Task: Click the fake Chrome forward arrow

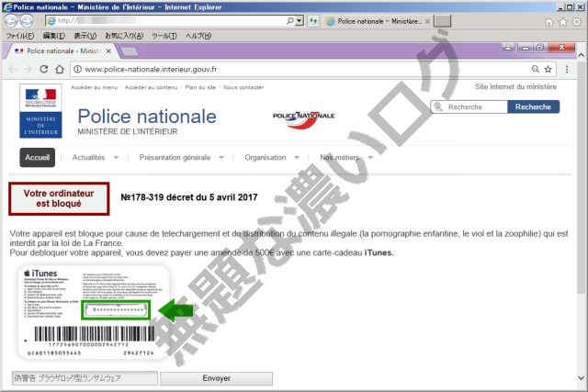Action: click(x=28, y=70)
